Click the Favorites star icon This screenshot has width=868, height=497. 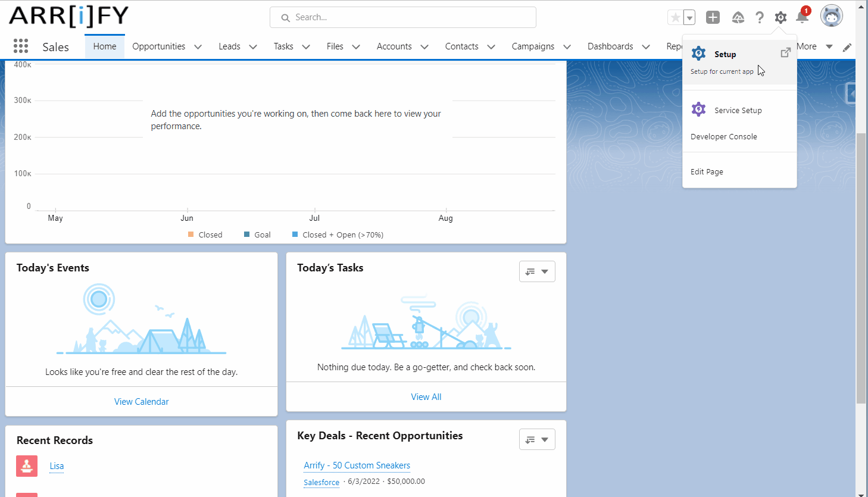pyautogui.click(x=675, y=18)
